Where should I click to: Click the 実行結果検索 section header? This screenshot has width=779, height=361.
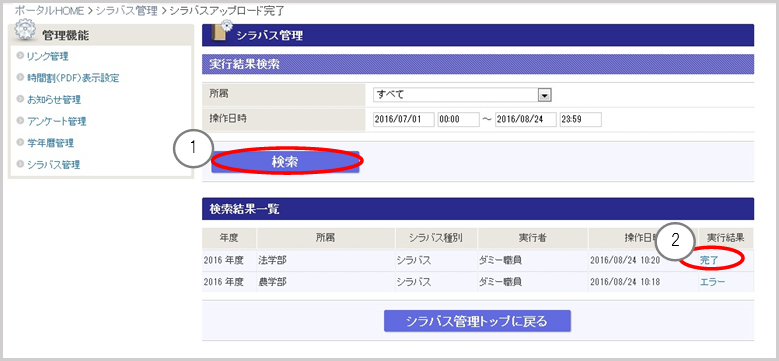pos(478,65)
